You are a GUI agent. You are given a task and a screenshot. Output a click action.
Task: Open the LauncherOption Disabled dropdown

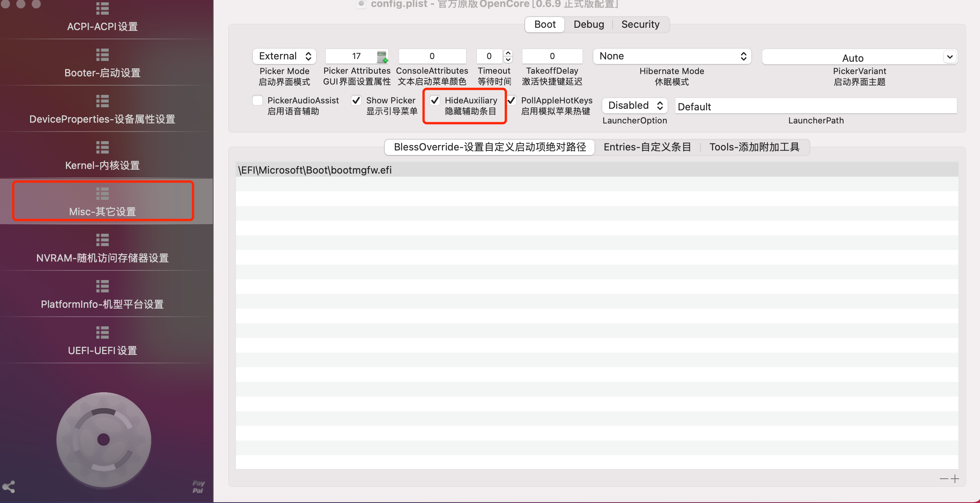coord(635,105)
